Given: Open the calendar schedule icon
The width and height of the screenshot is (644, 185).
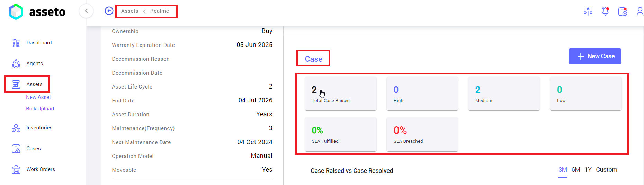Looking at the screenshot, I should (x=623, y=11).
